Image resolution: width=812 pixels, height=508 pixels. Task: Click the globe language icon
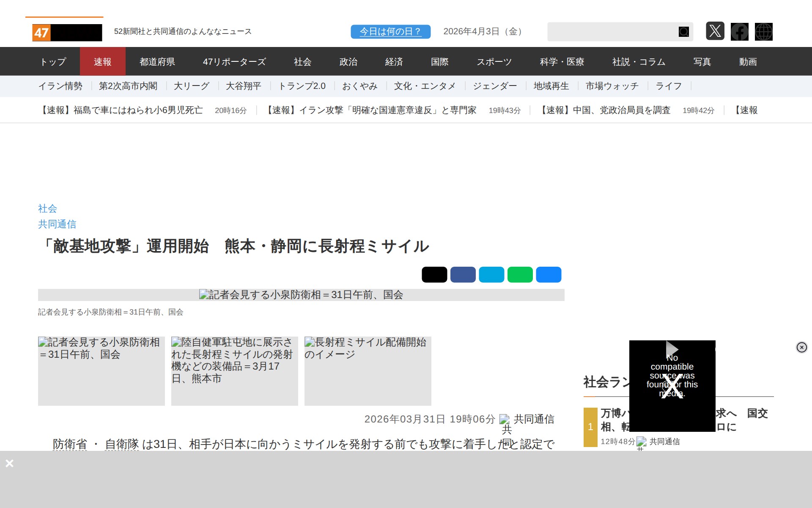point(763,31)
